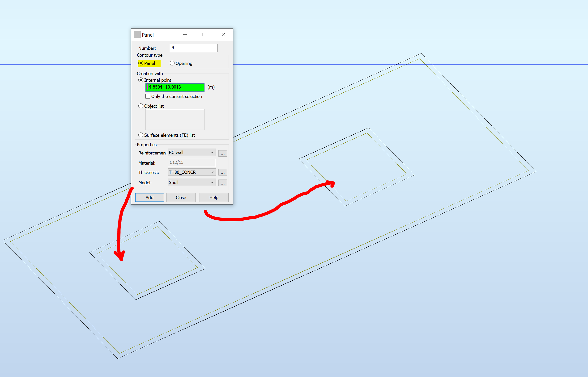Close the Panel dialog with X
The height and width of the screenshot is (377, 588).
223,34
